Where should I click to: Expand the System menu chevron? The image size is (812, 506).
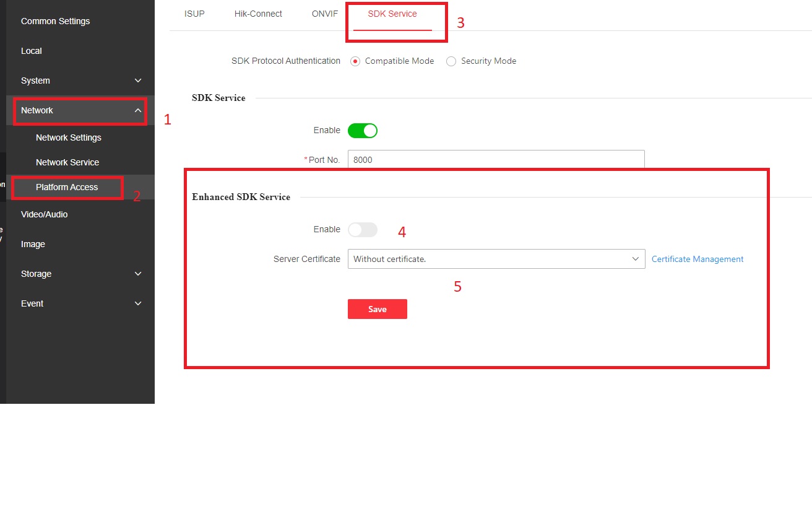click(138, 81)
